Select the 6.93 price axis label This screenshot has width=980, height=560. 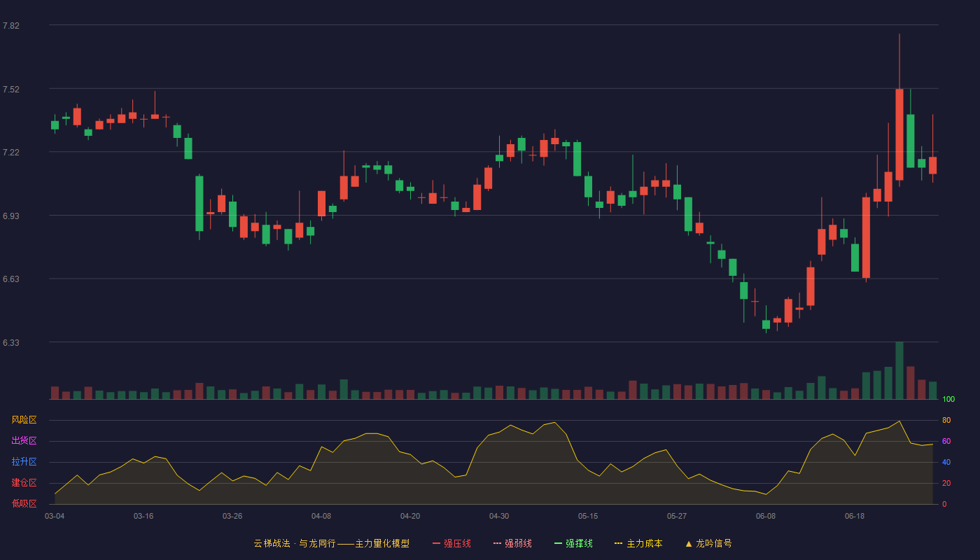(11, 216)
